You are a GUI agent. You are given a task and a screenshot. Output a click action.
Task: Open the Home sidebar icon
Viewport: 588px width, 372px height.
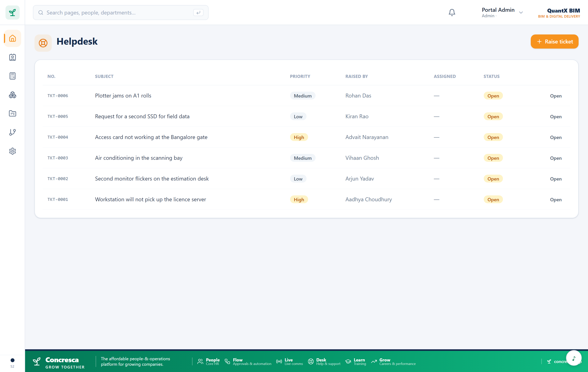(x=13, y=38)
